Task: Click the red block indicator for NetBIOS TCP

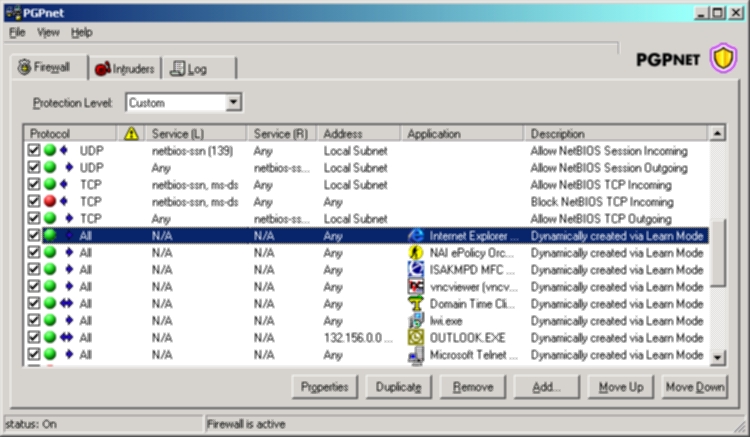Action: [x=49, y=202]
